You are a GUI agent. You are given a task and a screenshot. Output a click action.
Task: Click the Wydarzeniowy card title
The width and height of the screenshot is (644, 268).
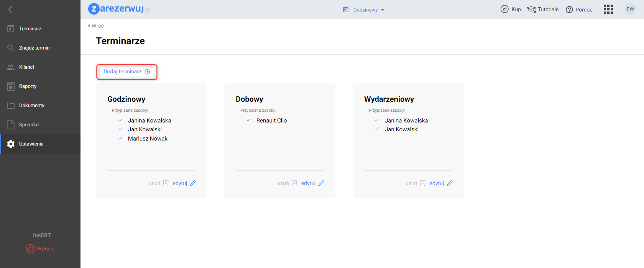[x=389, y=99]
